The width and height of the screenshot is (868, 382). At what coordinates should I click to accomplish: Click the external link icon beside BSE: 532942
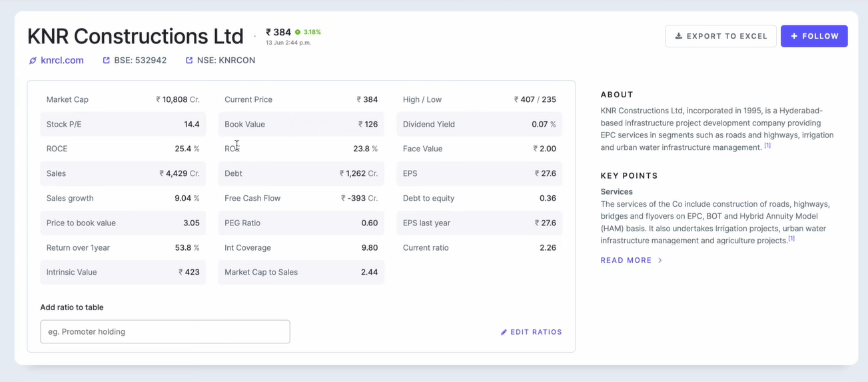(106, 60)
